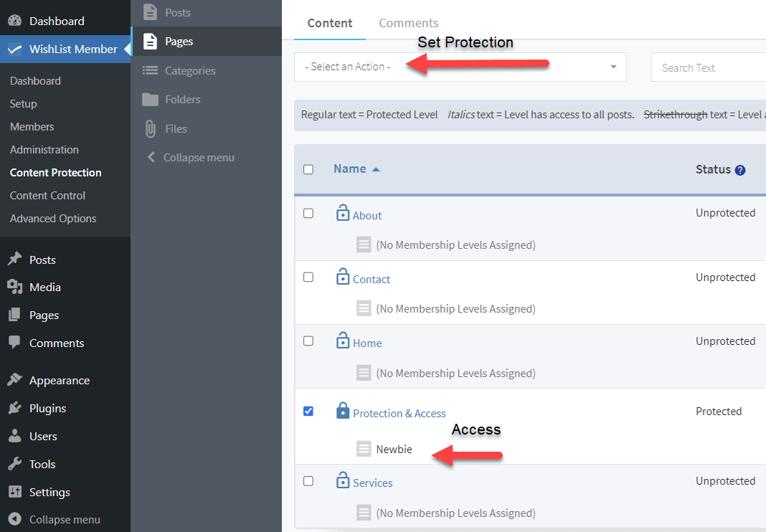Click the lock icon beside Services
Viewport: 766px width, 532px height.
click(343, 480)
